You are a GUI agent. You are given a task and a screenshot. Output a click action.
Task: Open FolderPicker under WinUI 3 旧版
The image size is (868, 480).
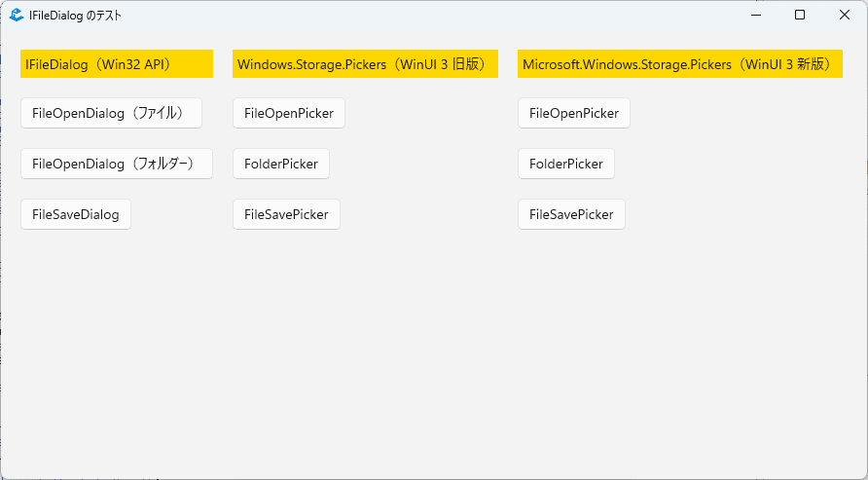tap(281, 164)
